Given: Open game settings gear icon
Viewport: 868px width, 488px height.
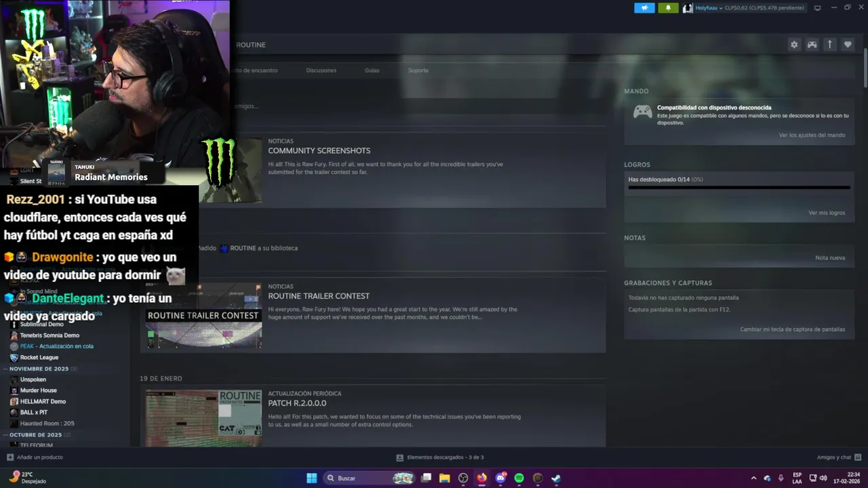Looking at the screenshot, I should [794, 45].
